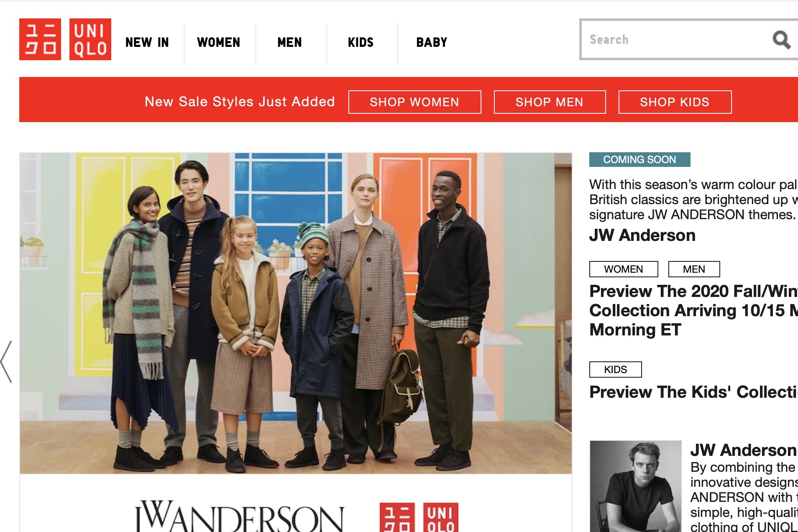Image resolution: width=798 pixels, height=532 pixels.
Task: Go to previous slide with left arrow
Action: tap(6, 361)
